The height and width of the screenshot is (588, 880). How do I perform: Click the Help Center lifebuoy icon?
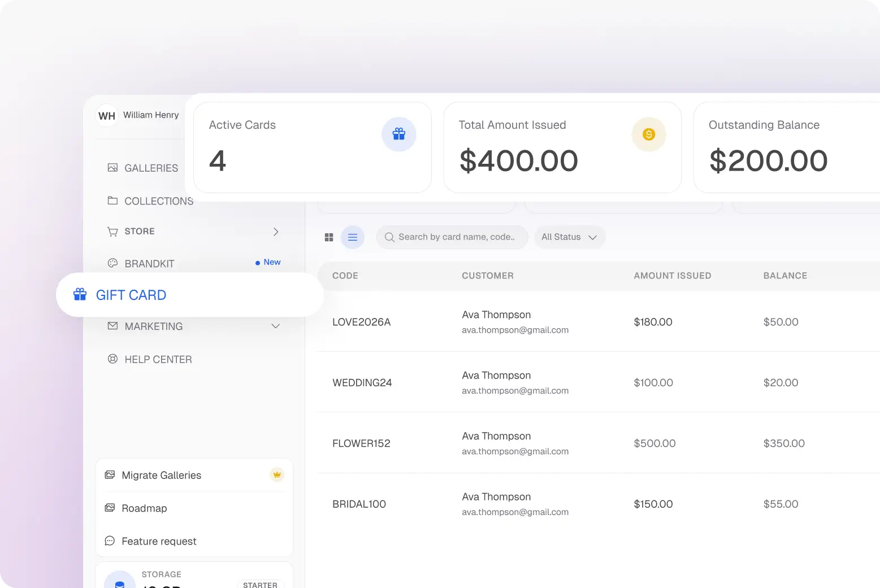112,359
